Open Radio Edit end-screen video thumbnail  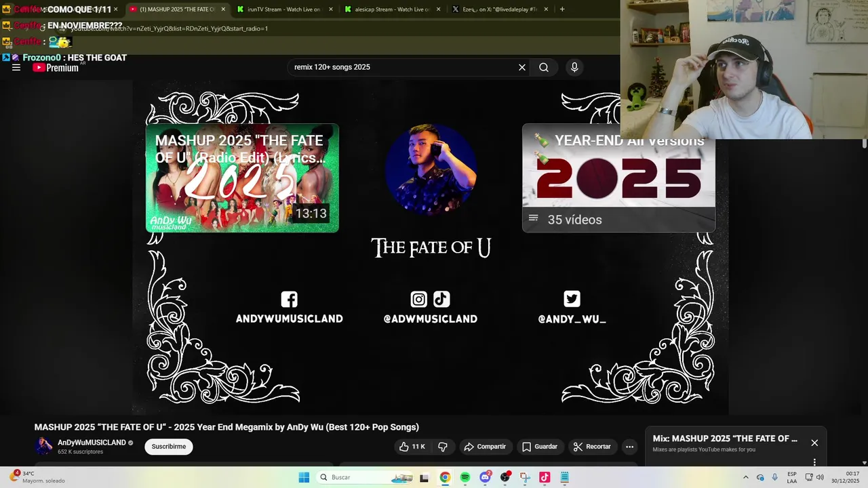click(x=242, y=178)
